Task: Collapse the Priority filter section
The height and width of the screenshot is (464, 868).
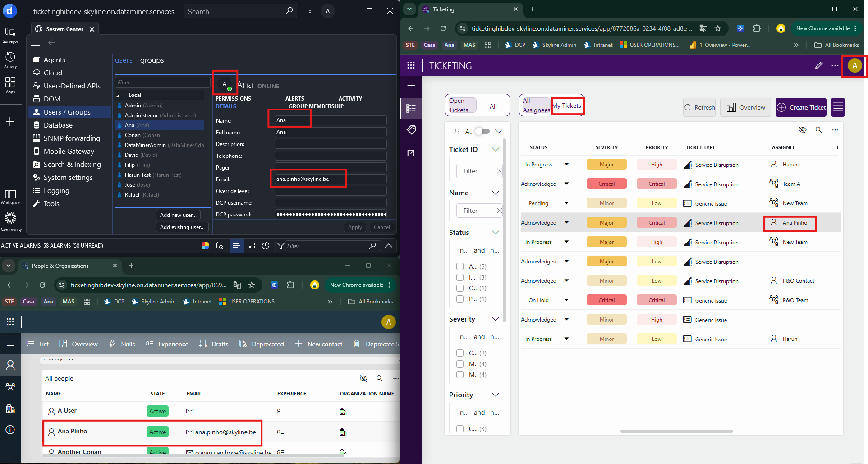Action: (x=496, y=395)
